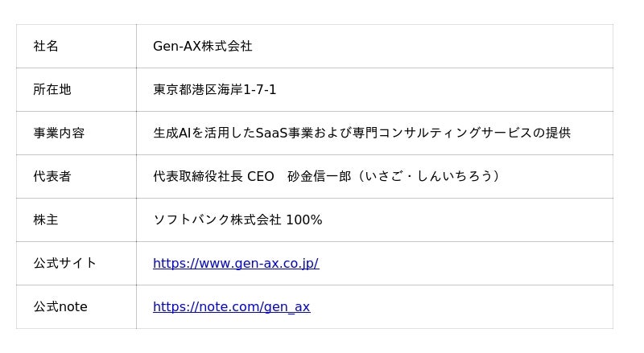
Task: Click the 株主 label cell
Action: (46, 220)
